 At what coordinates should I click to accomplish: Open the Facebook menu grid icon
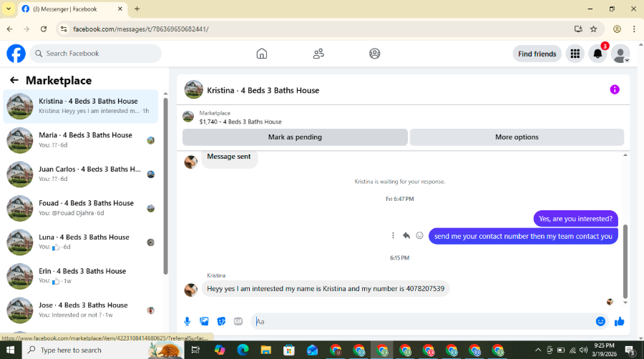tap(575, 54)
